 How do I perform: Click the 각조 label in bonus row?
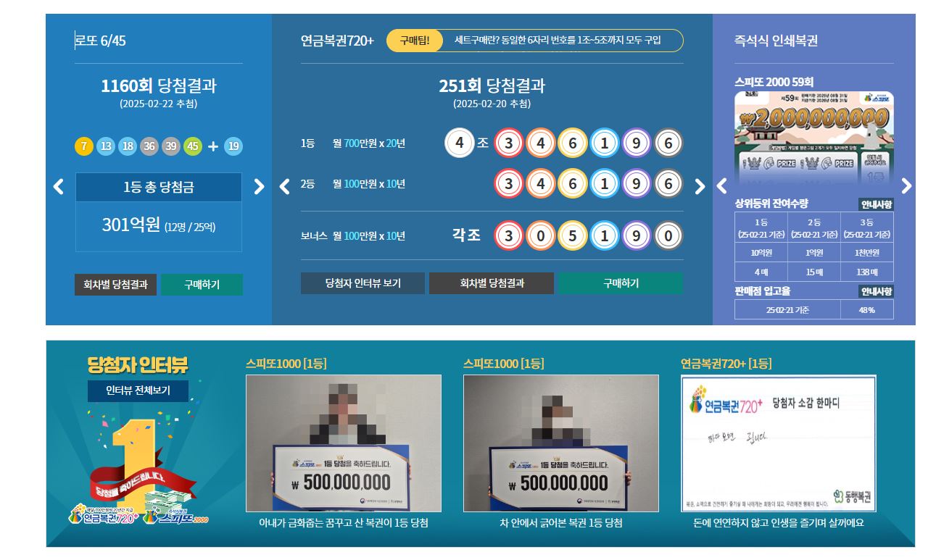(466, 235)
